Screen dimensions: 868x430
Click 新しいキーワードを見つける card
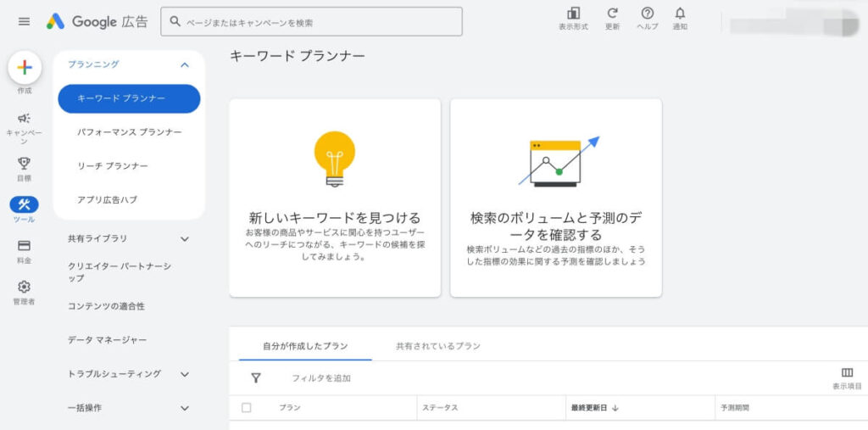[335, 198]
